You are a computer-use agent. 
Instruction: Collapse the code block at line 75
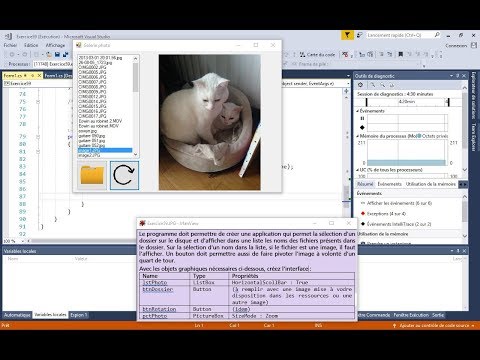coord(38,102)
